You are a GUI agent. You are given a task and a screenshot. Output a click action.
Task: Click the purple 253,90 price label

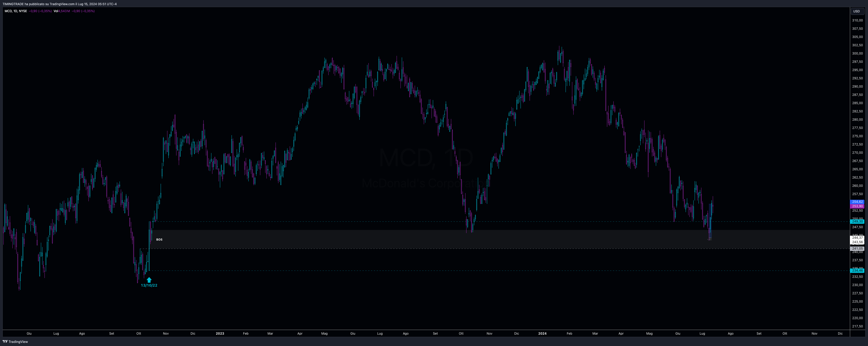857,206
